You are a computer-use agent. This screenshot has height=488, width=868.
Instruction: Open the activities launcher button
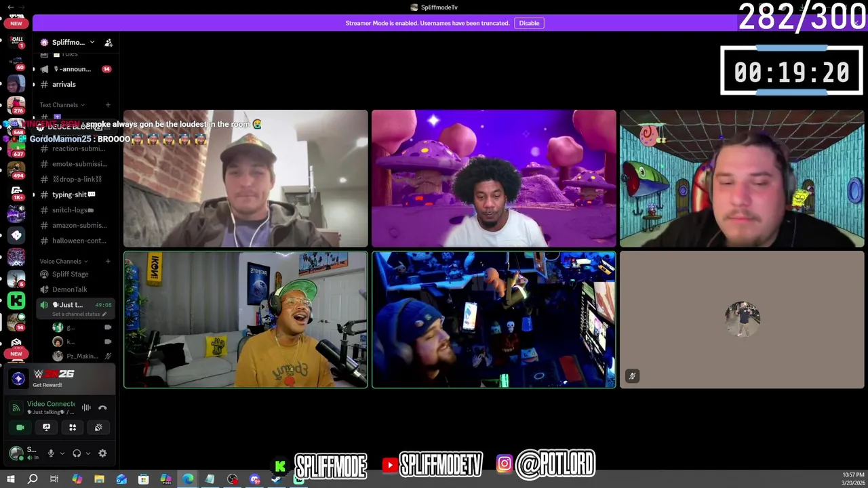73,428
